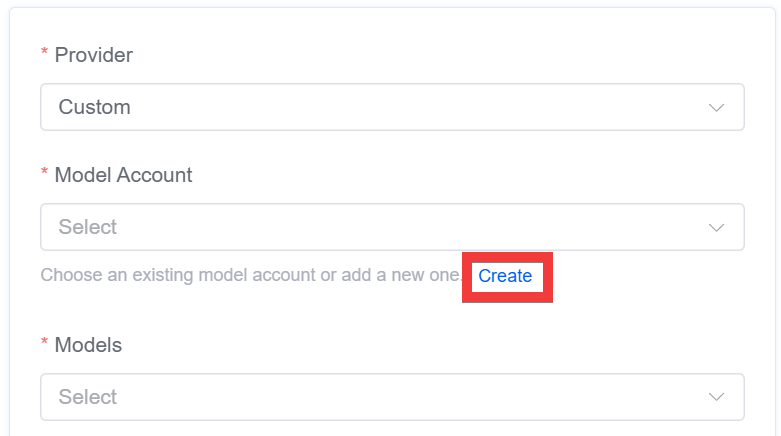This screenshot has height=436, width=781.
Task: Click the red asterisk beside Model Account
Action: pos(44,172)
